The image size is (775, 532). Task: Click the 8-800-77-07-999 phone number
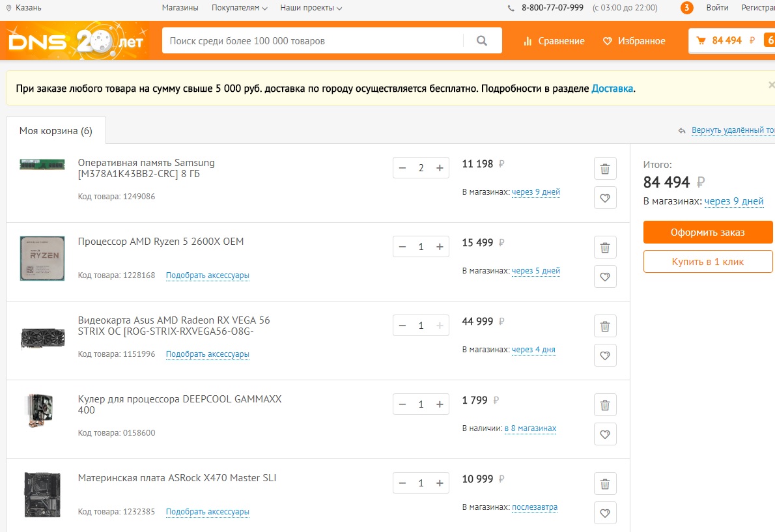coord(552,8)
